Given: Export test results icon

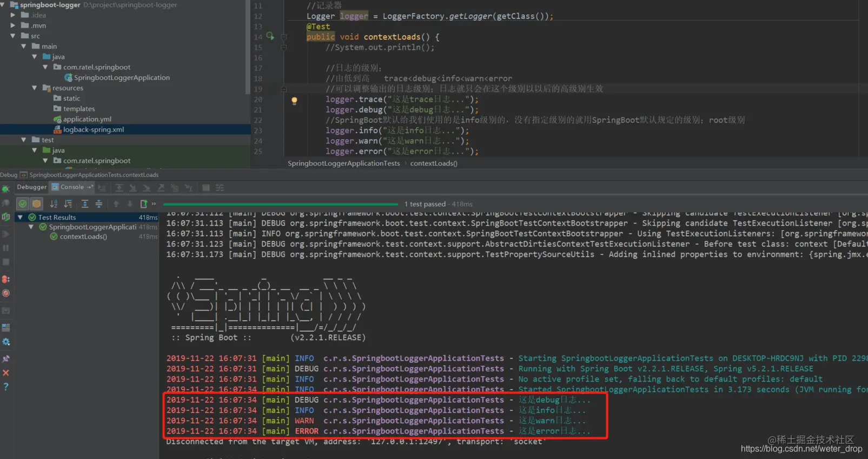Looking at the screenshot, I should (x=144, y=204).
